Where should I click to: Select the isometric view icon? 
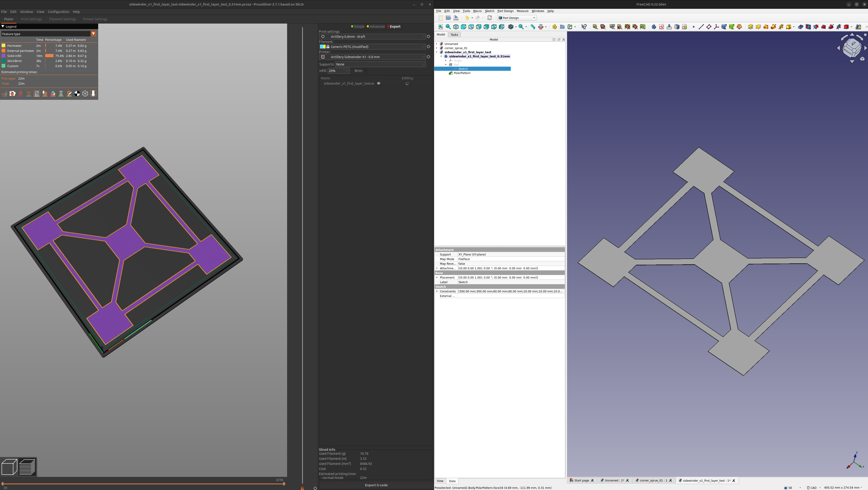pos(456,27)
